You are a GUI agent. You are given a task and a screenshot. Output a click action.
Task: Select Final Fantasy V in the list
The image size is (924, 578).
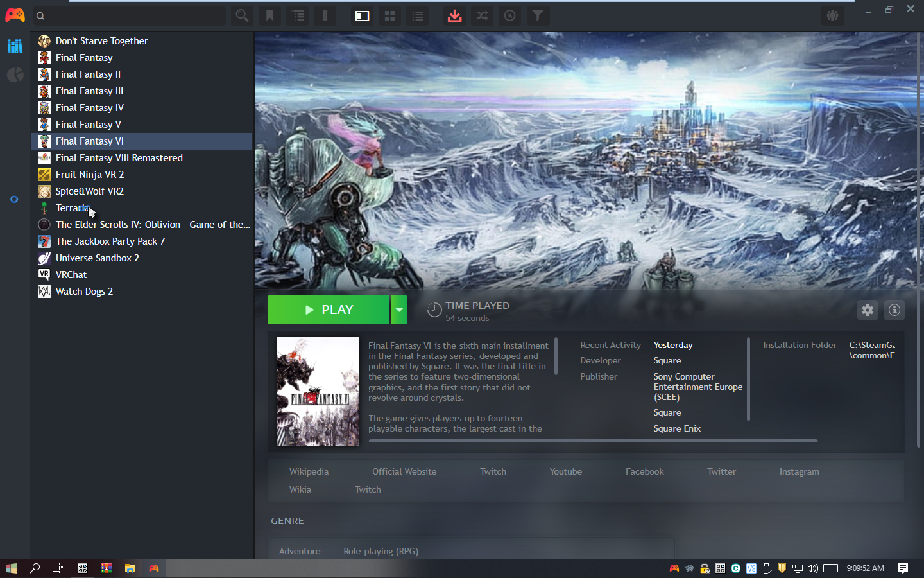[x=142, y=125]
